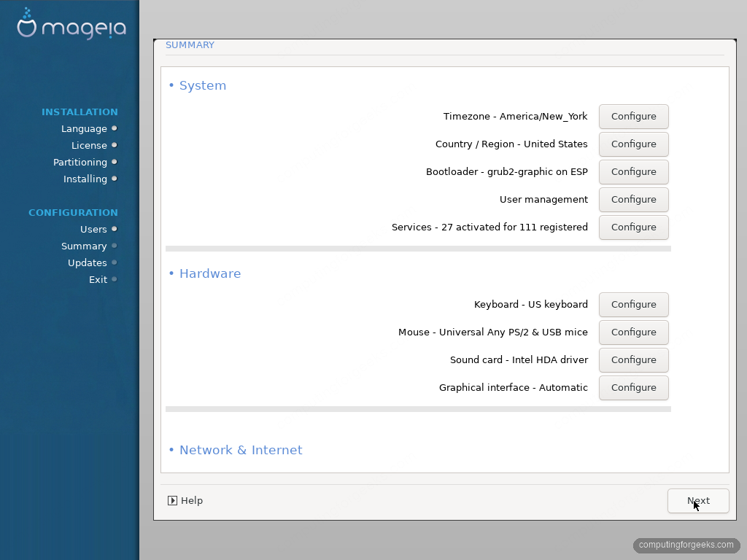
Task: Click the Graphical interface - Automatic label
Action: [514, 388]
